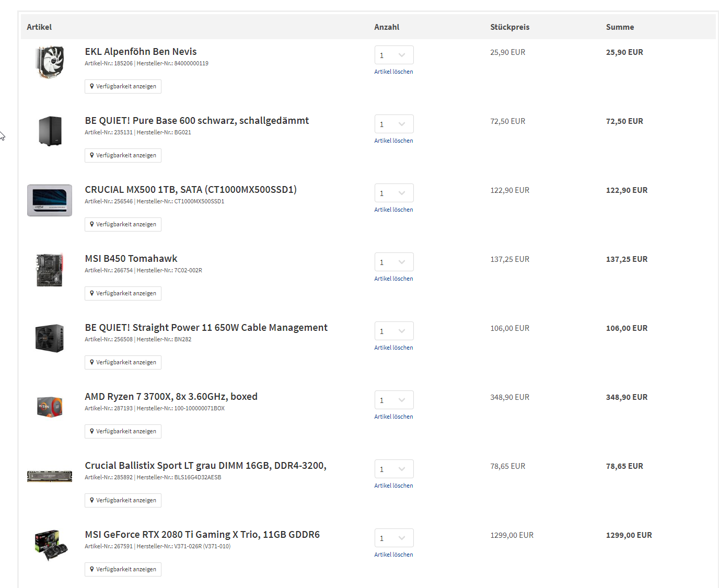The width and height of the screenshot is (719, 588).
Task: Click the 348,90 EUR sum value
Action: 627,397
